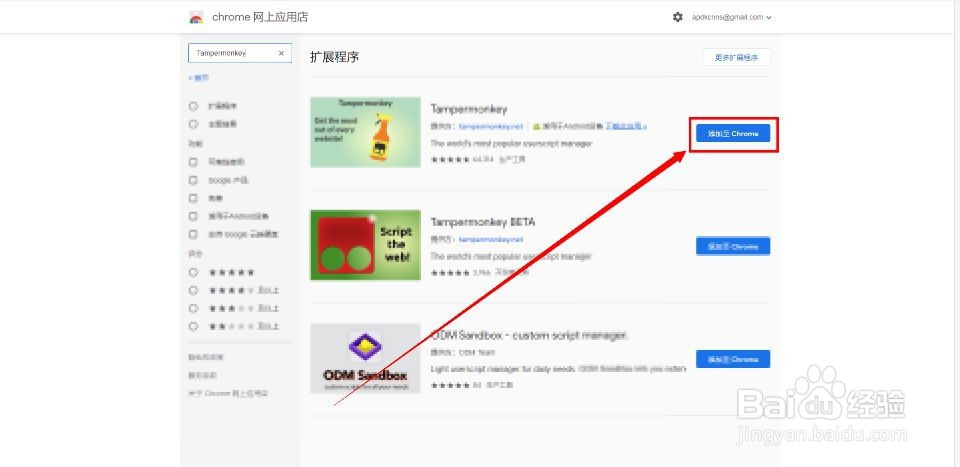
Task: Clear the search box with the X icon
Action: tap(281, 53)
